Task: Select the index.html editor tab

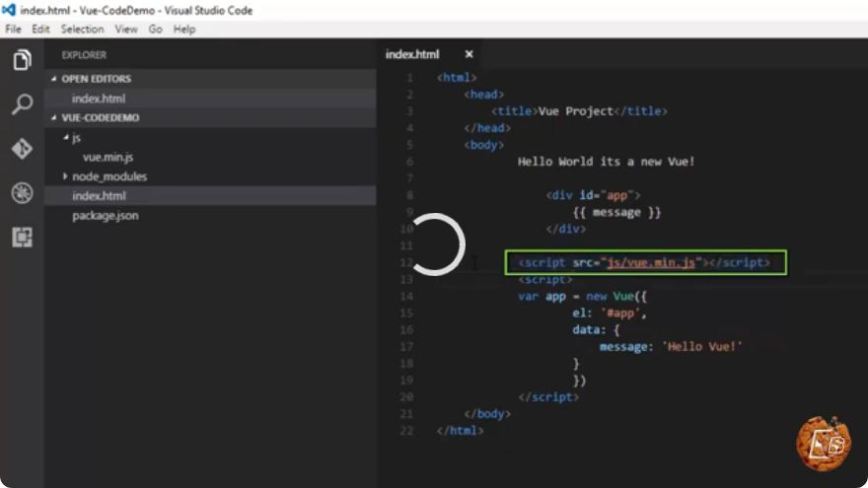Action: coord(412,54)
